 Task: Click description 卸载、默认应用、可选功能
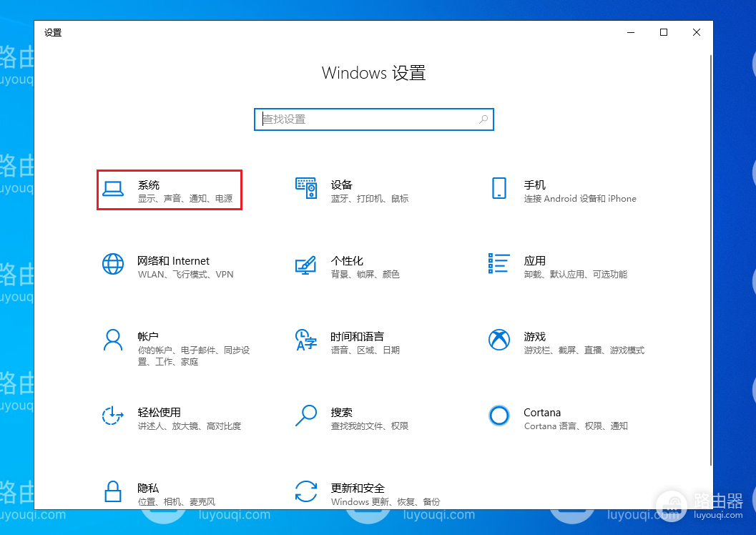[x=576, y=274]
